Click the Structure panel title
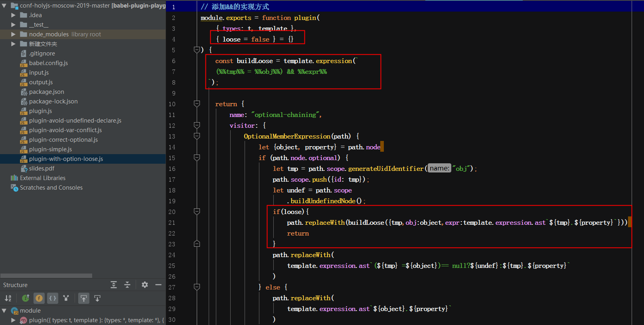 [16, 285]
